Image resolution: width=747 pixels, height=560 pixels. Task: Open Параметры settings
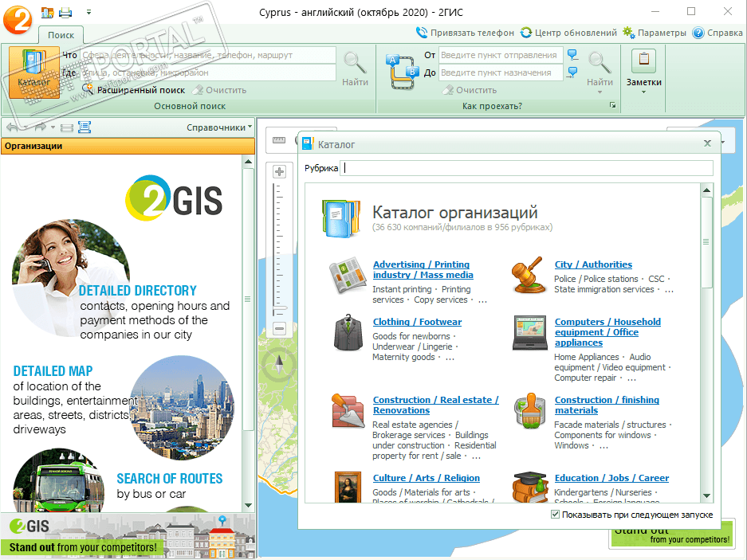[655, 33]
